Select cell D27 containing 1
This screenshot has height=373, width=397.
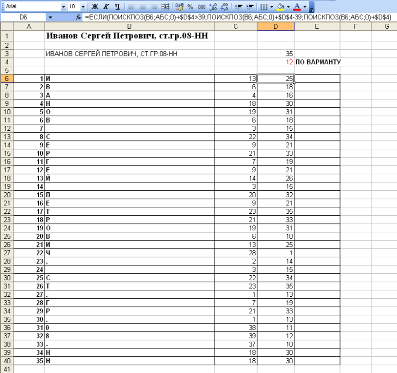click(276, 253)
